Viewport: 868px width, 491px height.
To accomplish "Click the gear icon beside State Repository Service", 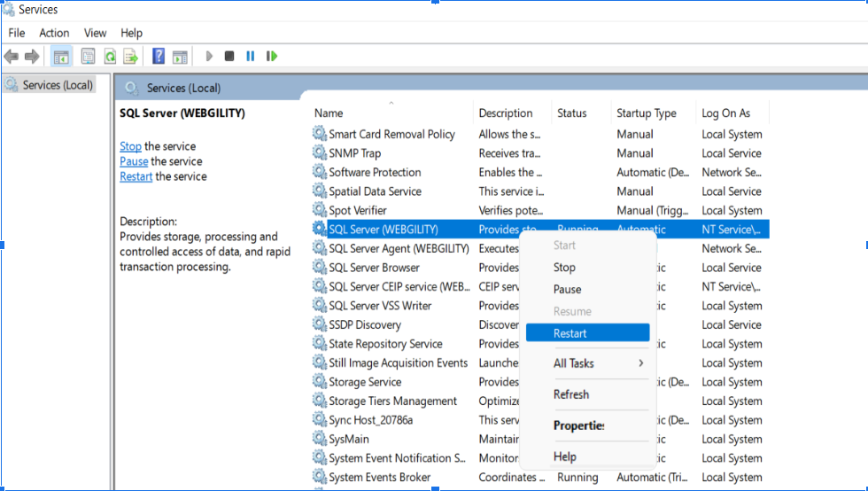I will (x=320, y=342).
